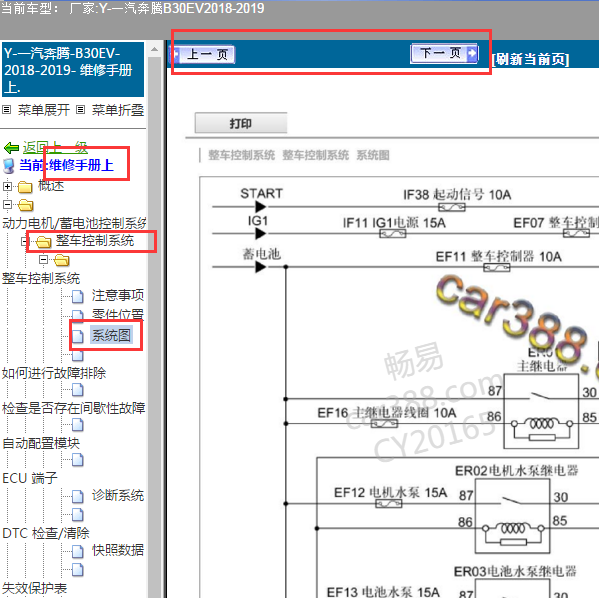Open the 零件位置 page
This screenshot has width=599, height=598.
[118, 314]
